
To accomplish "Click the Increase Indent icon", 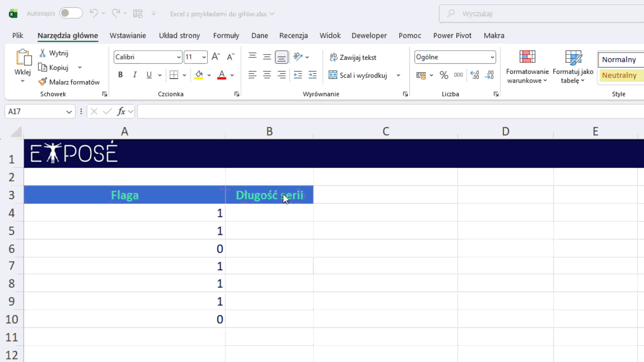I will [312, 75].
